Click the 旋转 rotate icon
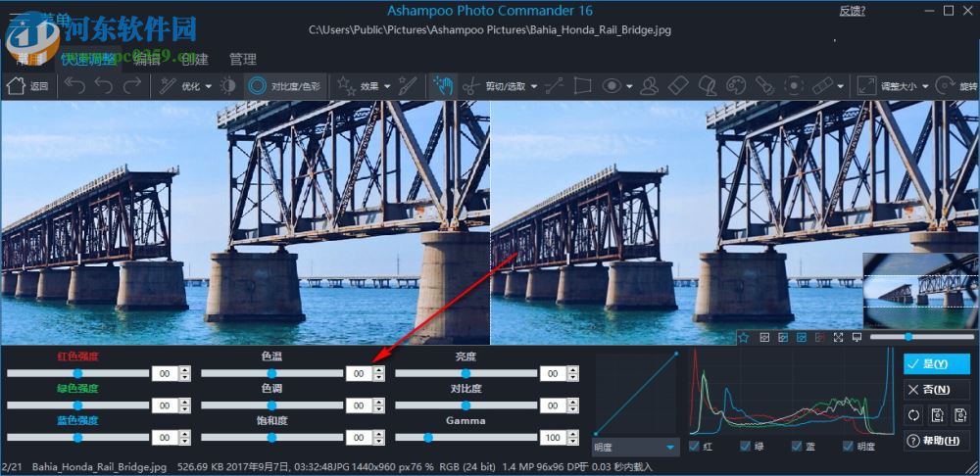Image resolution: width=980 pixels, height=476 pixels. [x=945, y=86]
